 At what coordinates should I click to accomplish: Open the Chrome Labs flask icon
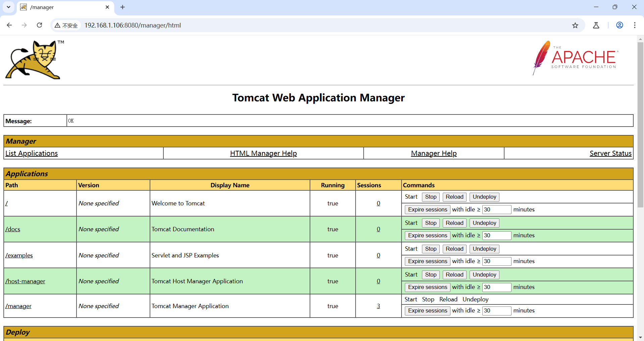point(596,25)
